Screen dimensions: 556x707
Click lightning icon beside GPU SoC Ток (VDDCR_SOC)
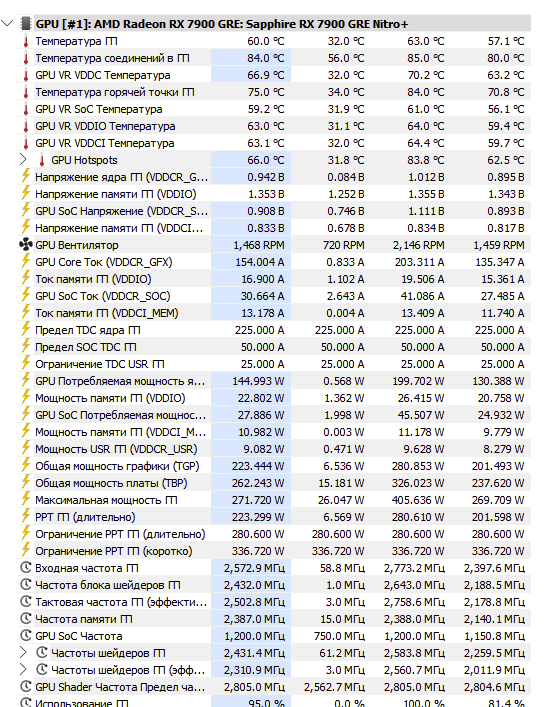[x=26, y=295]
